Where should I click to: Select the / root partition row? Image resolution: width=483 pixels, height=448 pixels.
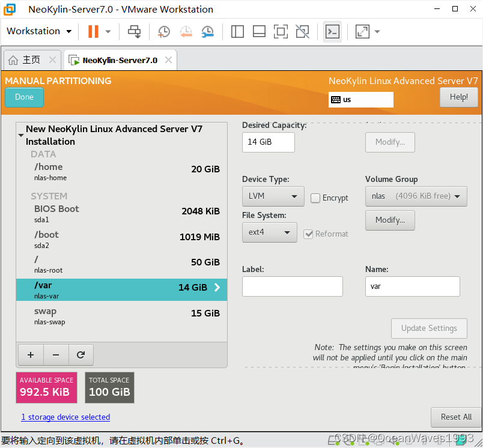(x=122, y=264)
